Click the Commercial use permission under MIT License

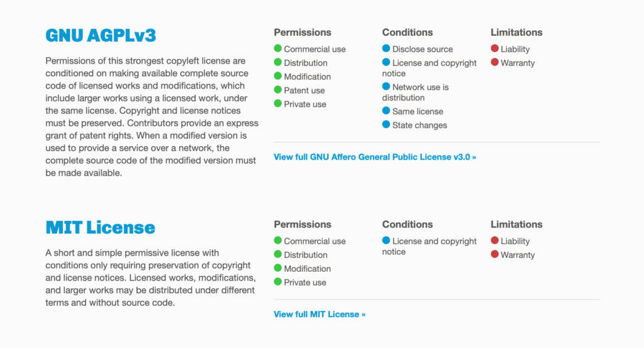[314, 241]
